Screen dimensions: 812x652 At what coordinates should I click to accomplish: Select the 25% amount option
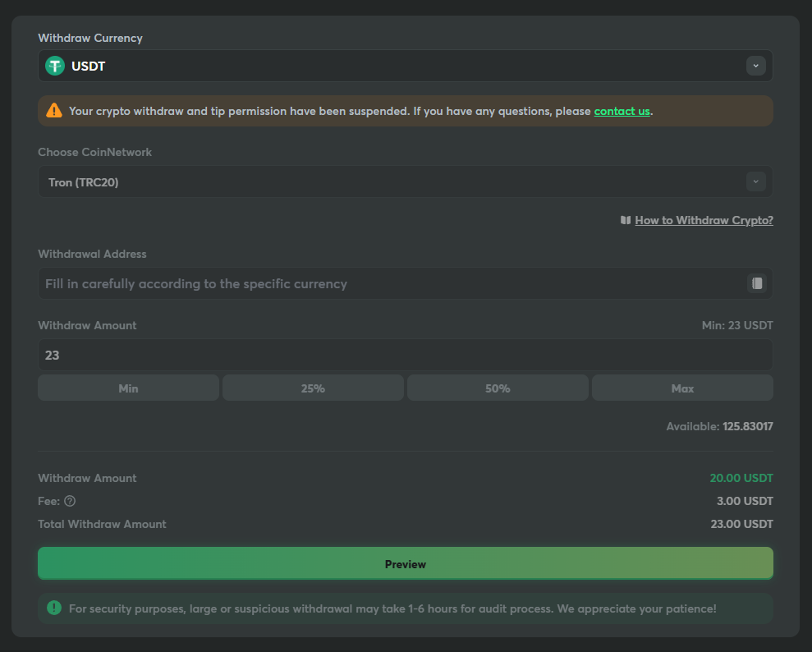(313, 388)
